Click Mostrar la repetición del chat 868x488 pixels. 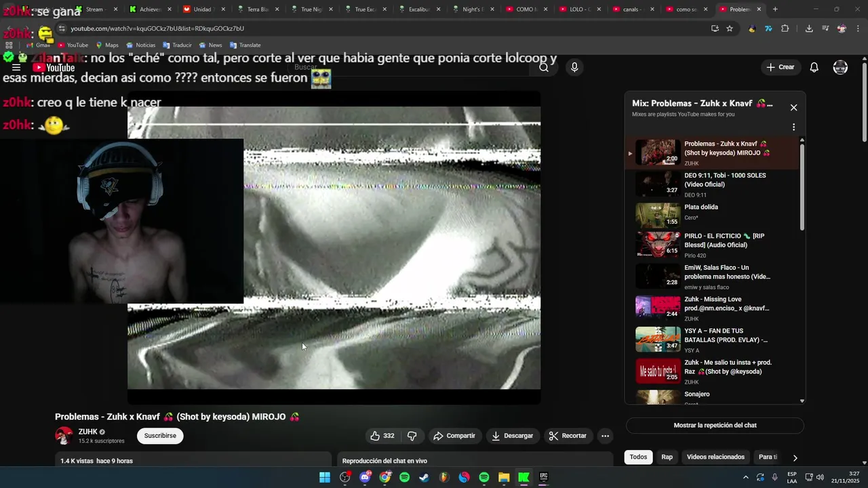pyautogui.click(x=715, y=426)
